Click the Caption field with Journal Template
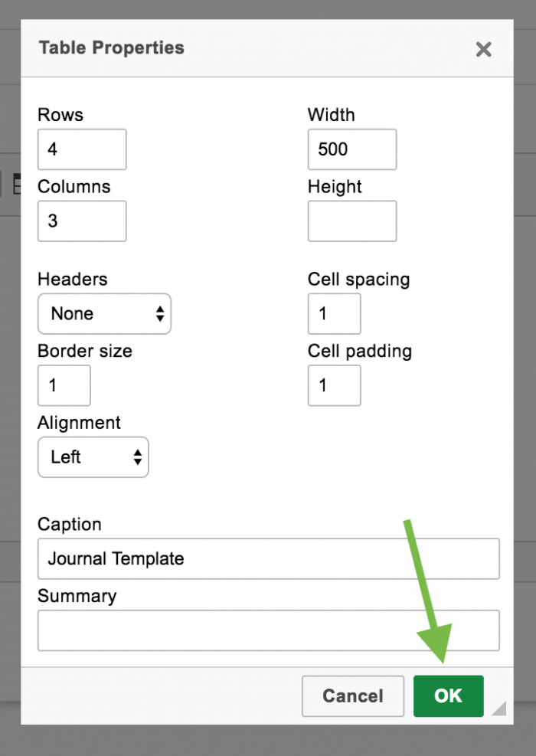Screen dimensions: 536x756 [269, 559]
